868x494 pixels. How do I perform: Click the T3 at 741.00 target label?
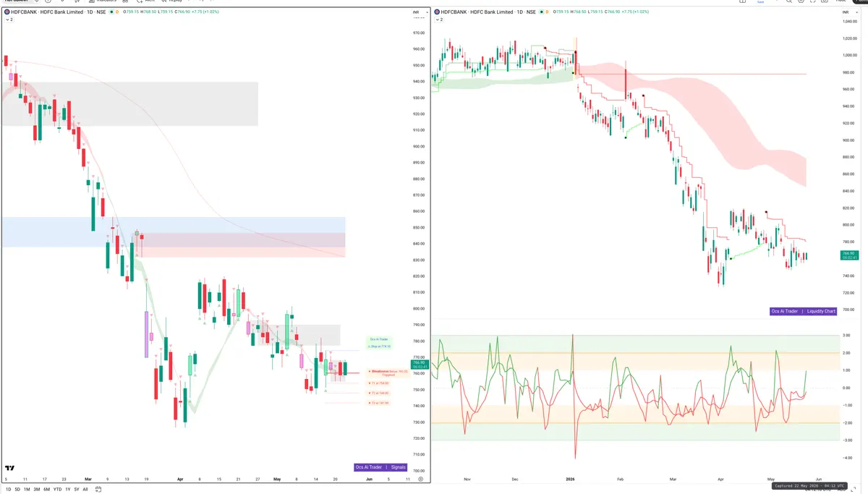(379, 403)
